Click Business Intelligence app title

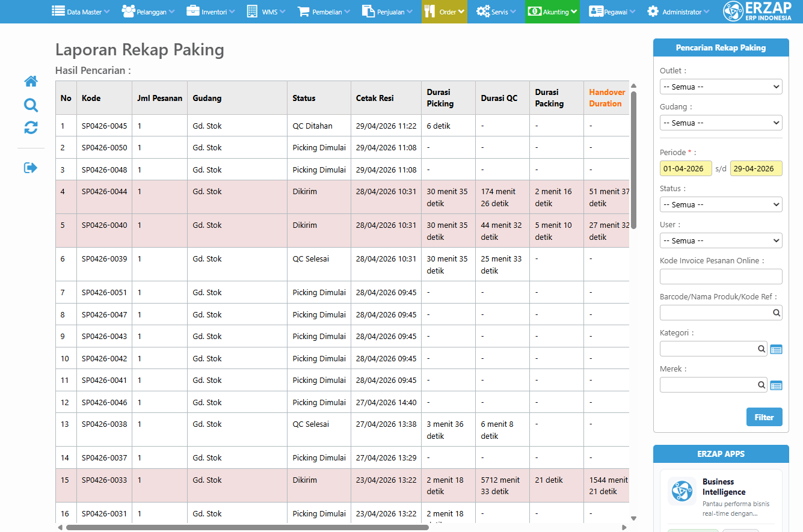point(724,487)
